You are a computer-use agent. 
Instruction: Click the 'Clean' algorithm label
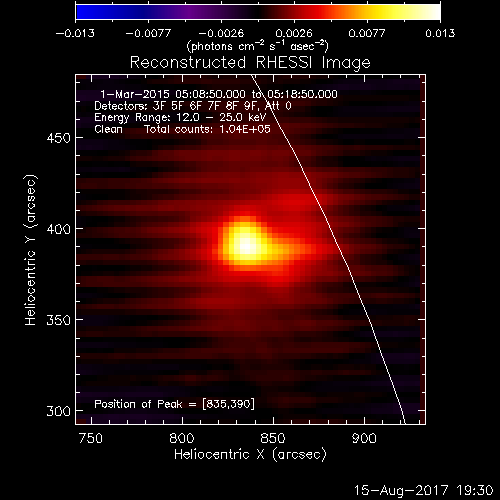coord(108,129)
